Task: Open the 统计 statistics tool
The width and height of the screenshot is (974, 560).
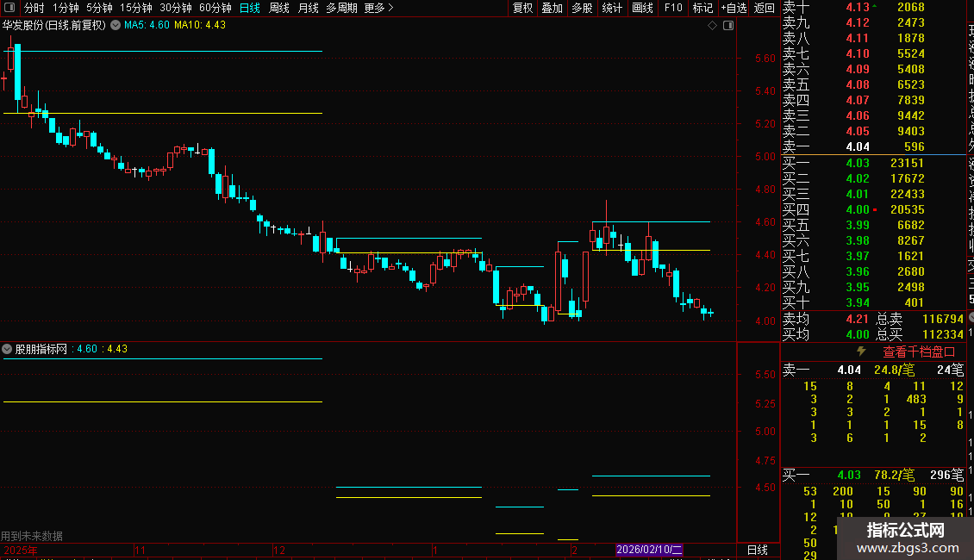Action: pyautogui.click(x=612, y=8)
